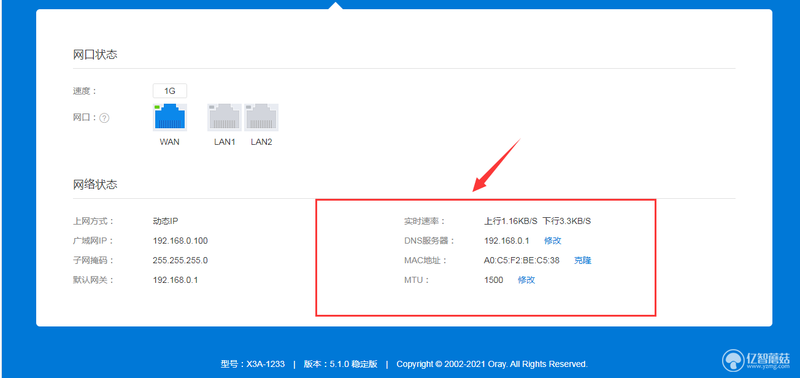Click the 网口状态 section heading
800x378 pixels.
[x=95, y=54]
